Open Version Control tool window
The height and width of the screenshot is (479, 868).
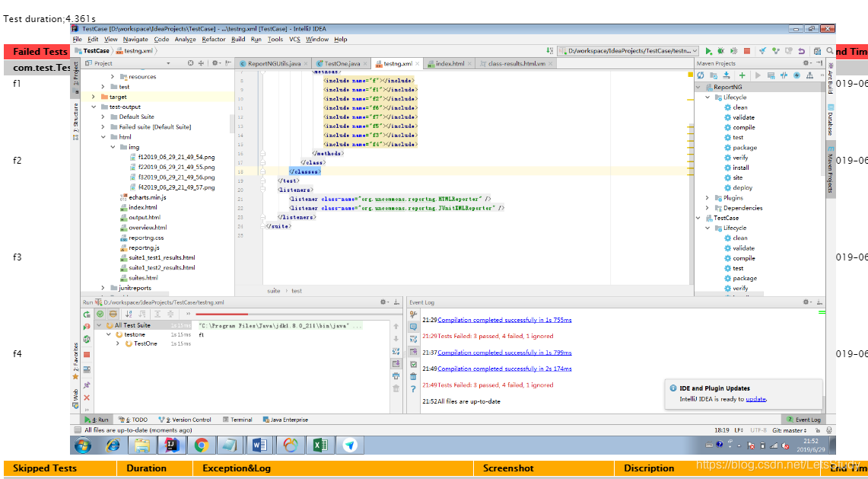[184, 420]
